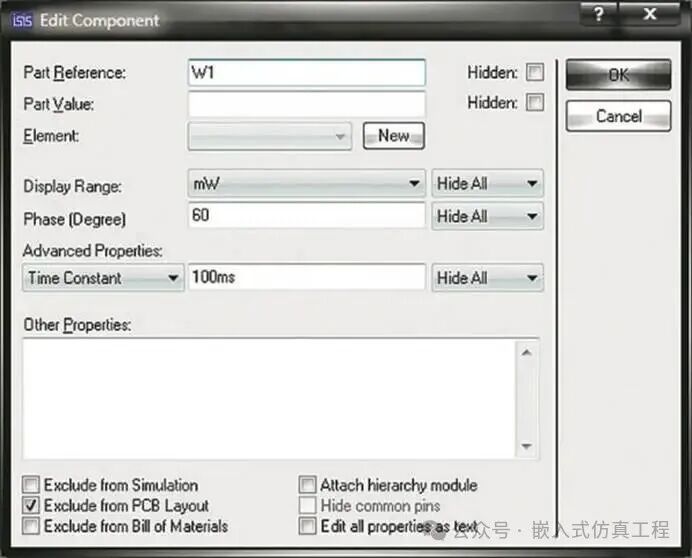Open Hide All dropdown beside Display Range

coord(488,183)
